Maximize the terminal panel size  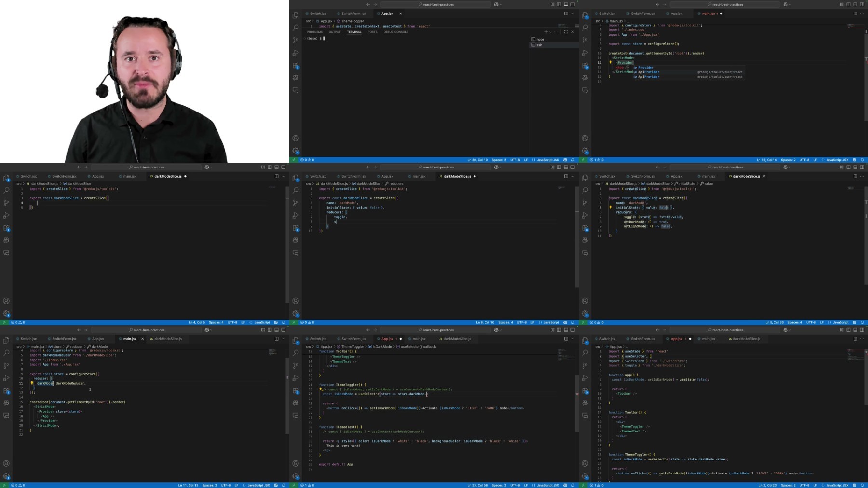tap(566, 32)
